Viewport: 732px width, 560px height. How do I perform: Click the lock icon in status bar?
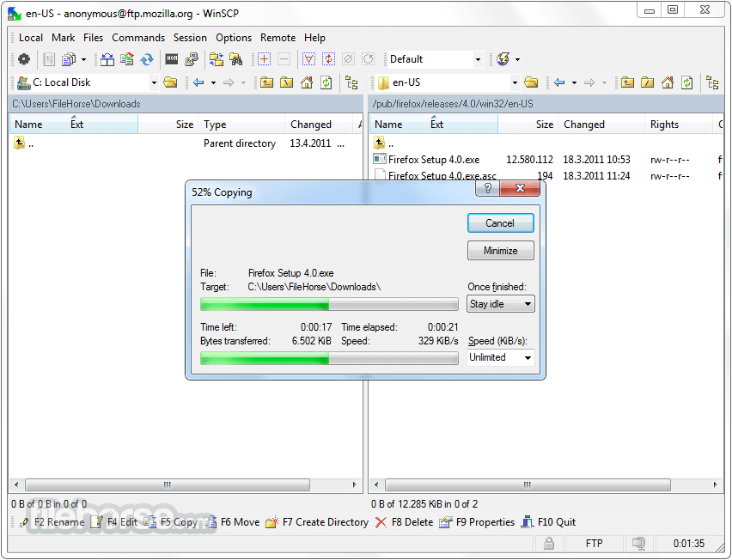[x=549, y=543]
